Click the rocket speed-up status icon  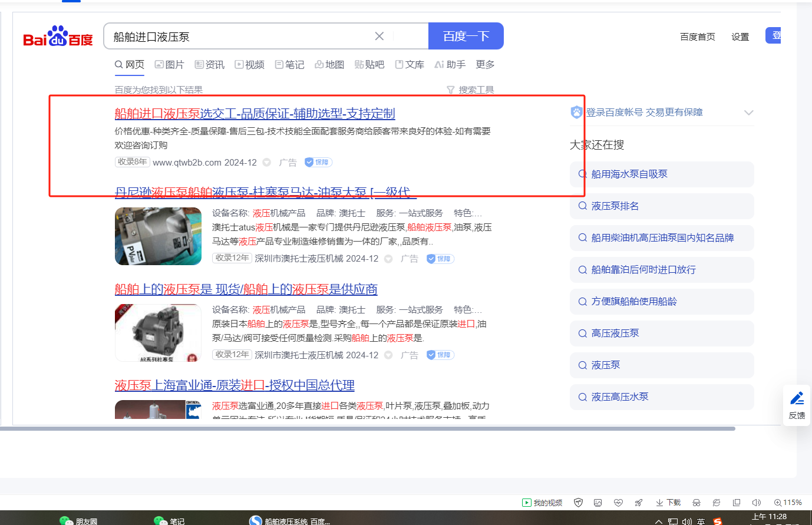(638, 503)
